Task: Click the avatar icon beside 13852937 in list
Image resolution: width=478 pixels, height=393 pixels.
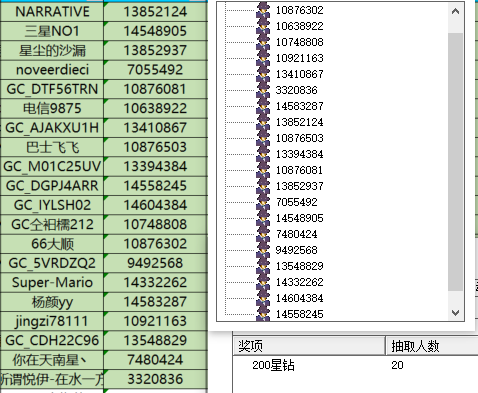Action: [x=263, y=186]
